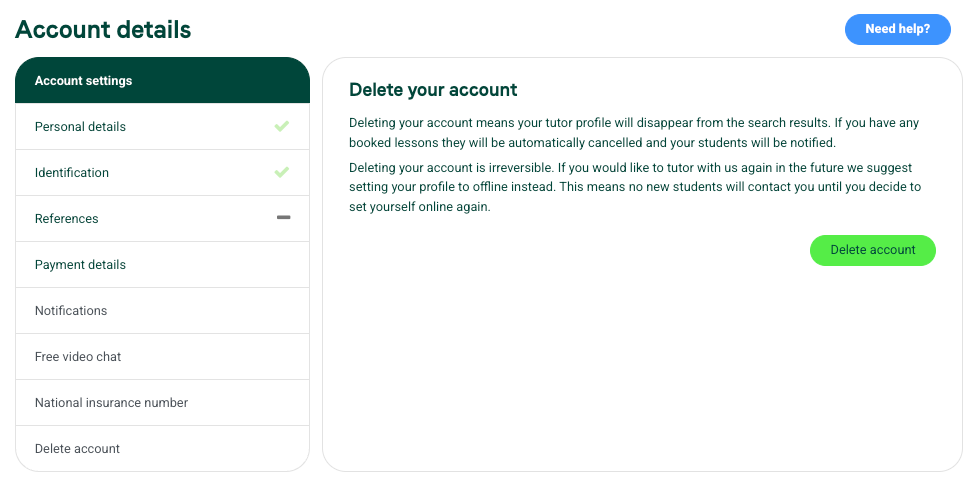Go to Payment details

162,265
